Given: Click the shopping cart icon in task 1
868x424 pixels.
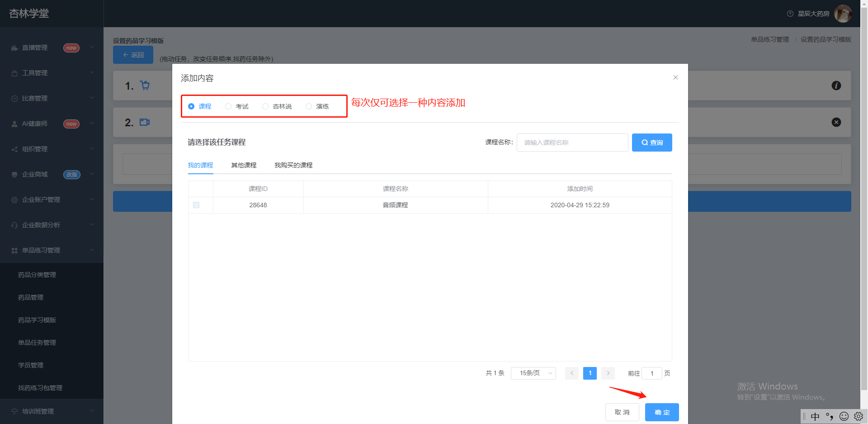Looking at the screenshot, I should (x=145, y=85).
